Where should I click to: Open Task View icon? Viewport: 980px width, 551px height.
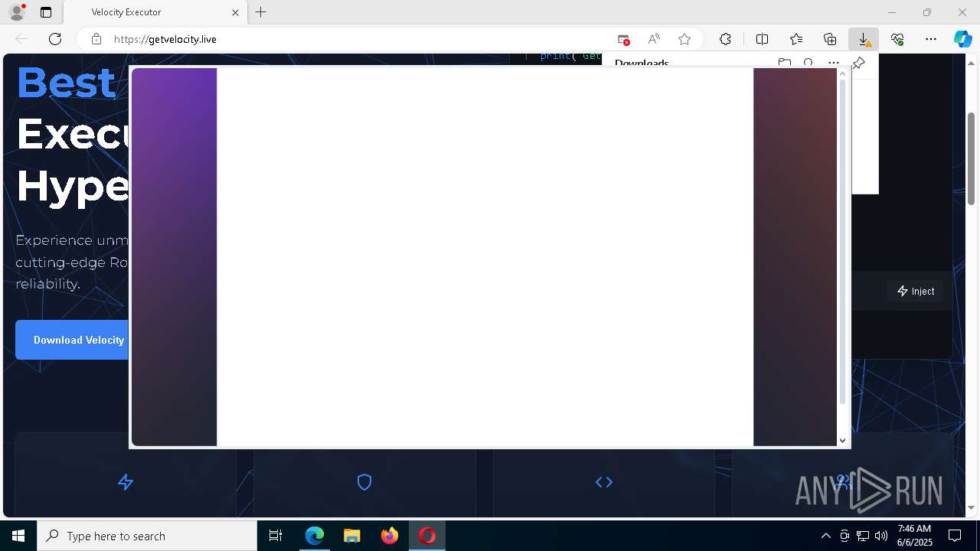(276, 536)
